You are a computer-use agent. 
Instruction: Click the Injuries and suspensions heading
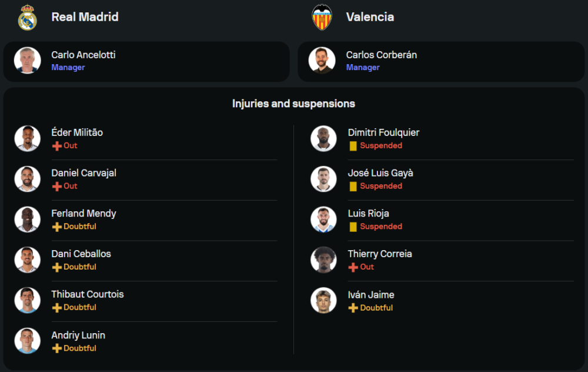pyautogui.click(x=293, y=104)
